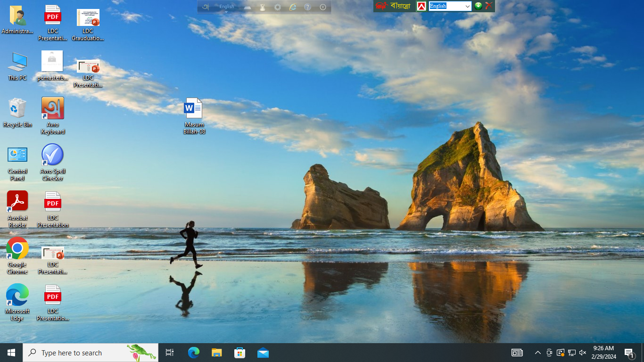644x362 pixels.
Task: Show hidden system tray icons
Action: (x=537, y=353)
